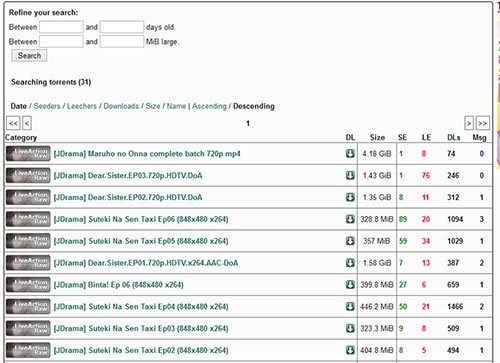
Task: Select the Descending sort order
Action: 254,106
